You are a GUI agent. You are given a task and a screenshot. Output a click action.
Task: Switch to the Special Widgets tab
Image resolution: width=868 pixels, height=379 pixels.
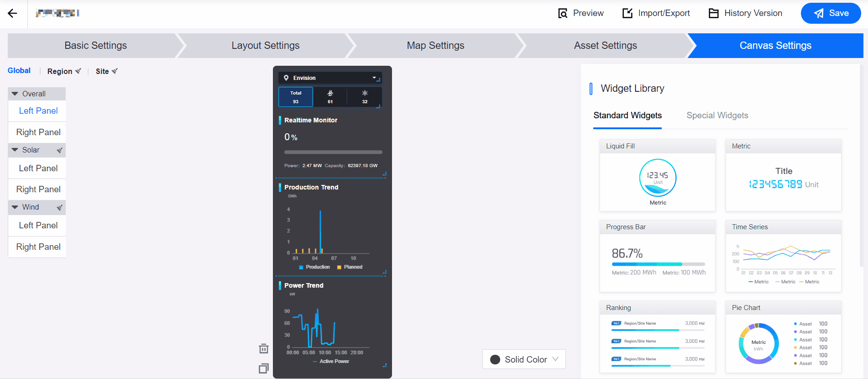point(717,116)
